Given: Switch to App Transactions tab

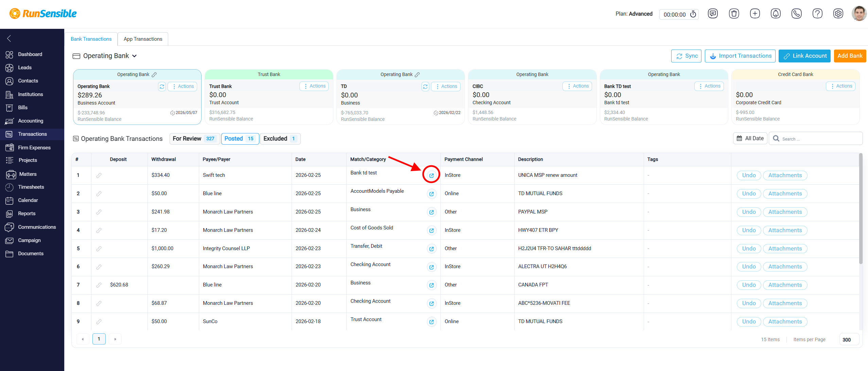Looking at the screenshot, I should [143, 39].
